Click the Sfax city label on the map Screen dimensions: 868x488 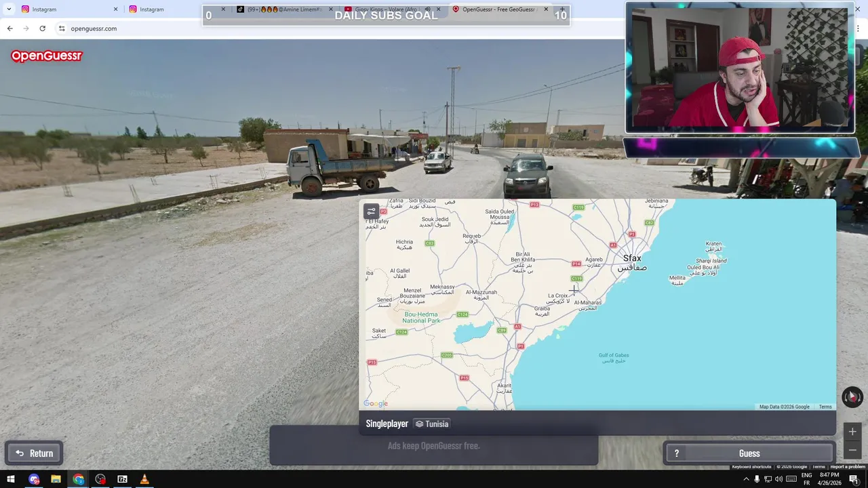pos(632,262)
